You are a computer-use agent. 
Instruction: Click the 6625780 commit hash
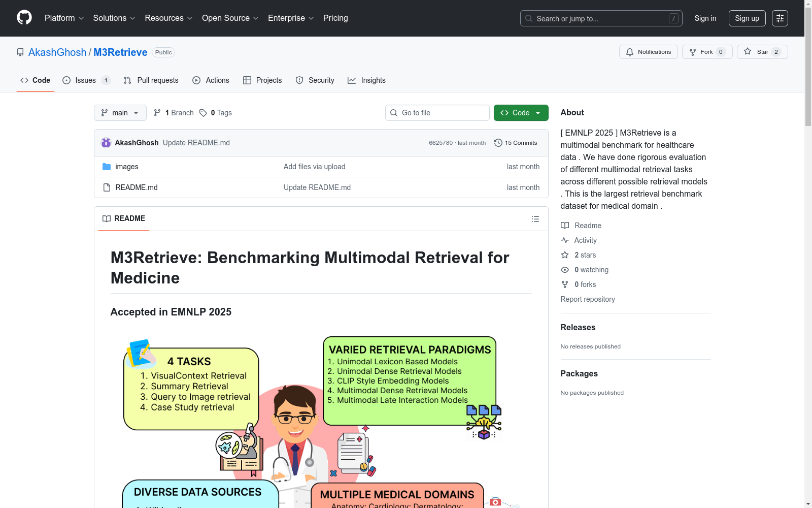tap(441, 143)
